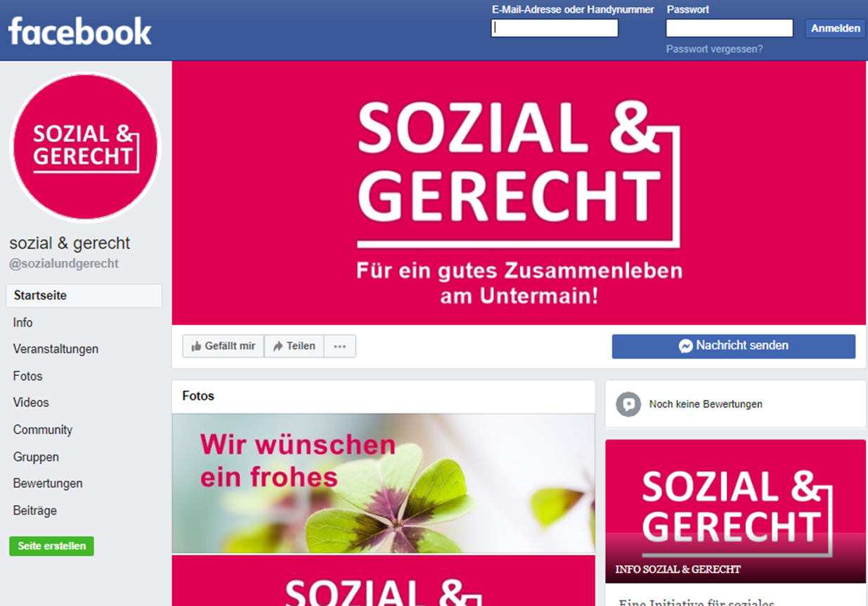868x606 pixels.
Task: Click the Passwort input field
Action: (730, 28)
